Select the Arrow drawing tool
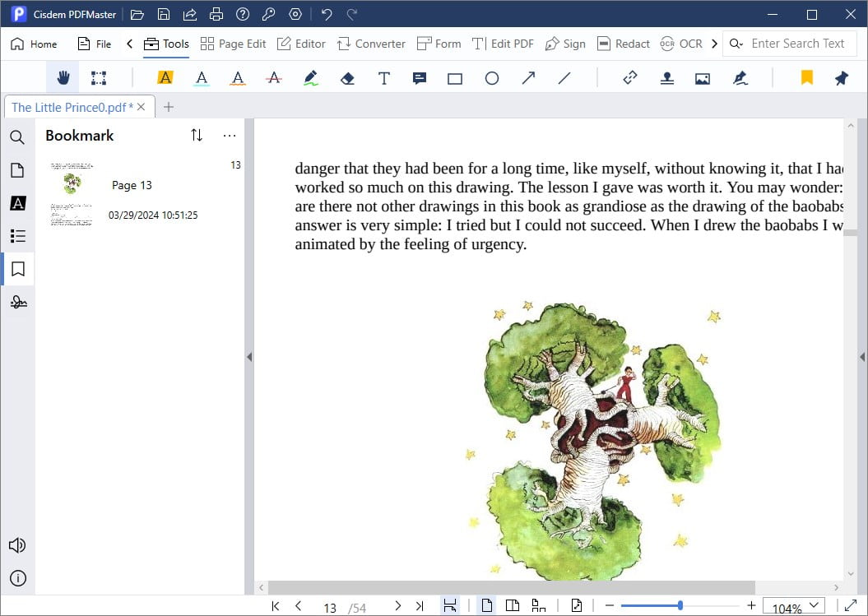Screen dimensions: 868x616 (528, 78)
